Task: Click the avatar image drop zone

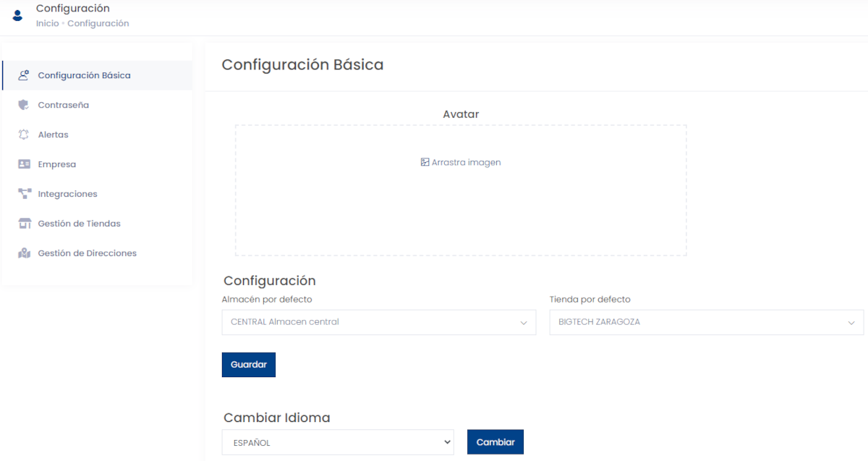Action: pyautogui.click(x=461, y=190)
